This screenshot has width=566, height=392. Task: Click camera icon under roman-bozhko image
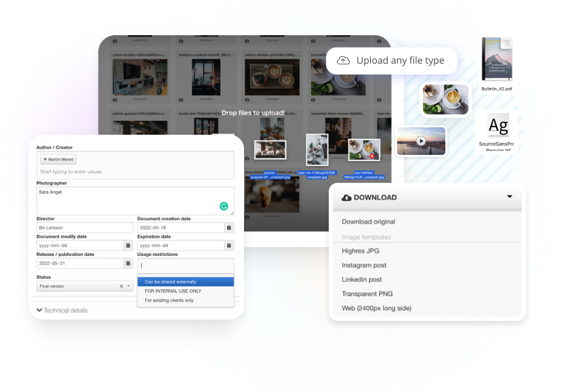[115, 100]
